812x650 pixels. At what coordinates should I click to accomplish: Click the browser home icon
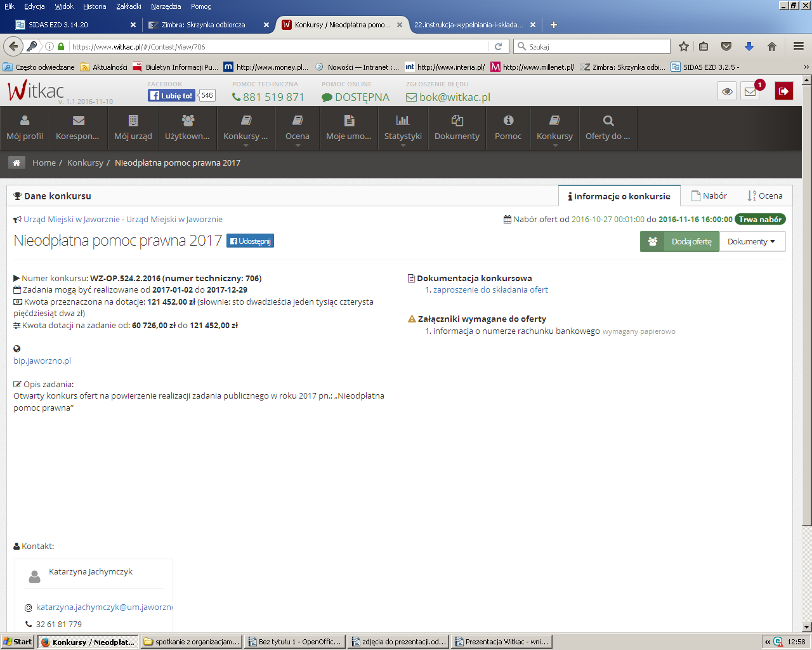point(772,46)
